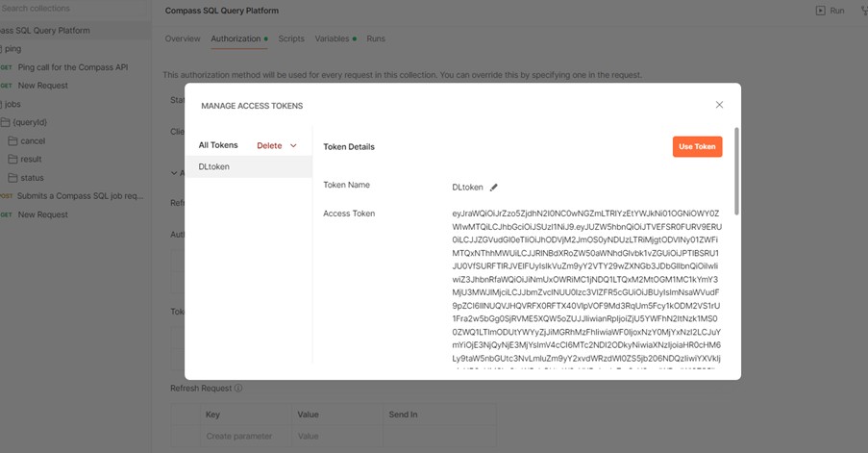The height and width of the screenshot is (453, 868).
Task: Click the Run collection play icon
Action: point(820,11)
